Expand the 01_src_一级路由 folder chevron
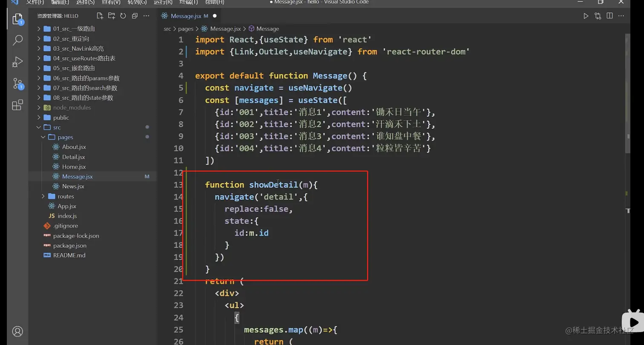This screenshot has width=644, height=345. click(x=39, y=29)
